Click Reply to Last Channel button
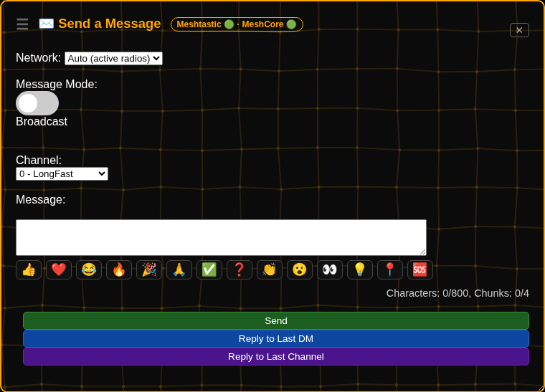The image size is (545, 392). 276,357
